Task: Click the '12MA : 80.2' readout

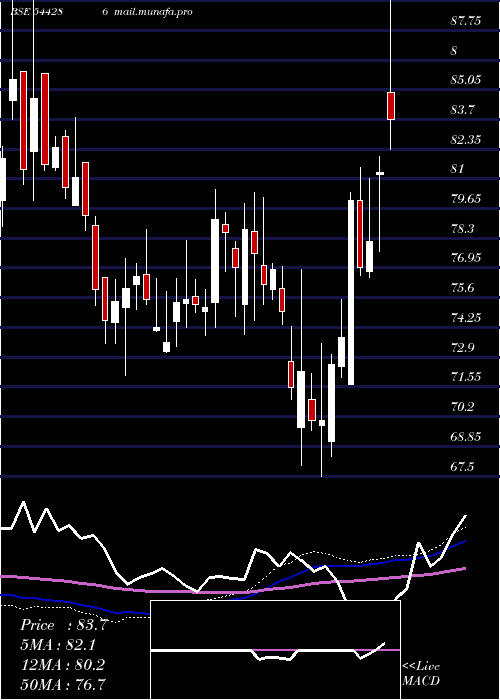Action: pos(63,665)
